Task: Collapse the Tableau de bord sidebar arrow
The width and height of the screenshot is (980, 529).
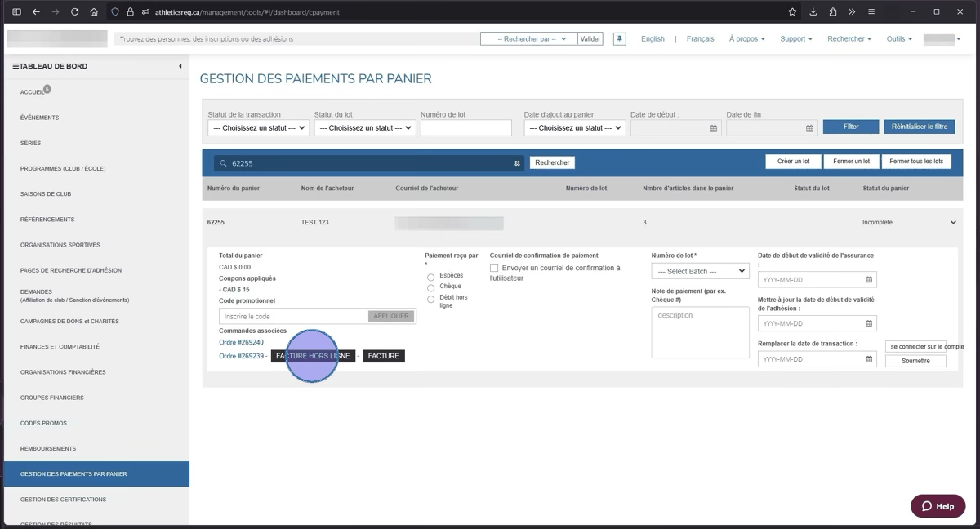Action: click(180, 66)
